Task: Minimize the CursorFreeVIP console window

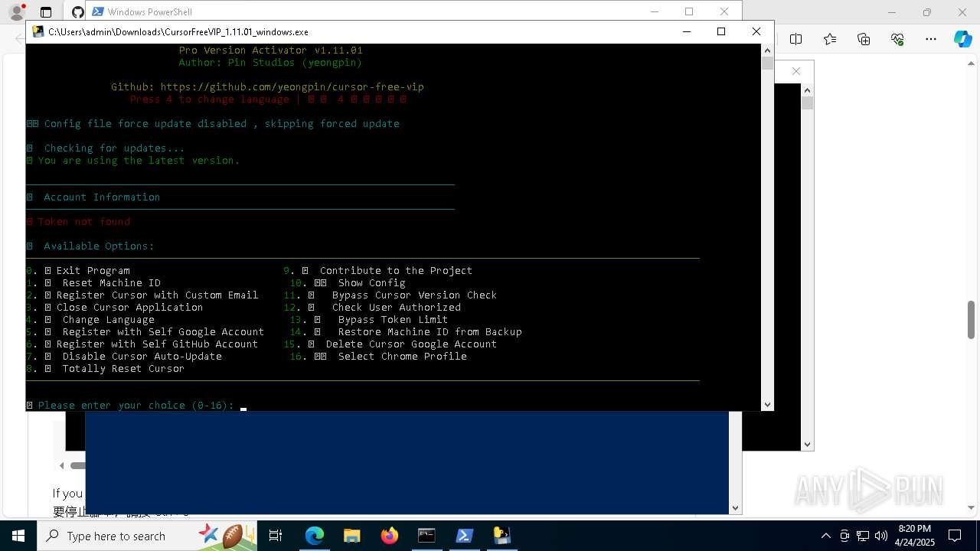Action: [686, 31]
